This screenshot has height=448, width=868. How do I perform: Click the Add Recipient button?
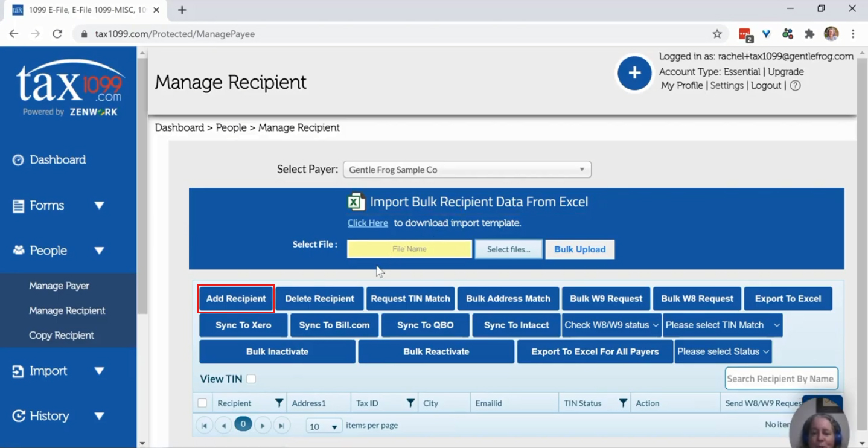click(x=236, y=299)
